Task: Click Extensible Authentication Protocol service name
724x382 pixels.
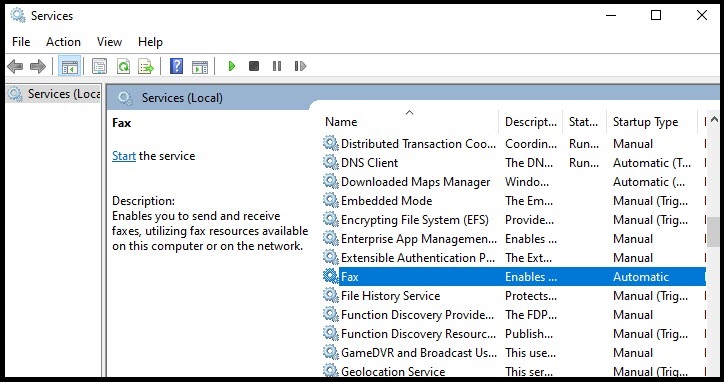Action: pos(417,258)
